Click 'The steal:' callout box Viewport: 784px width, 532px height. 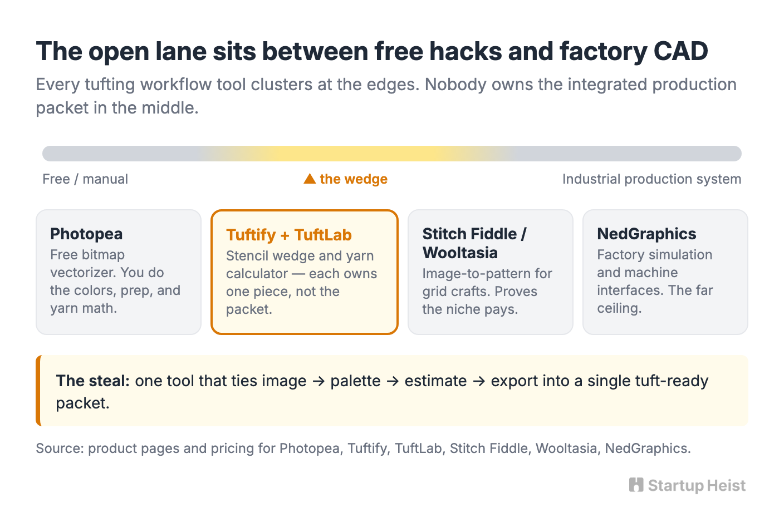392,391
